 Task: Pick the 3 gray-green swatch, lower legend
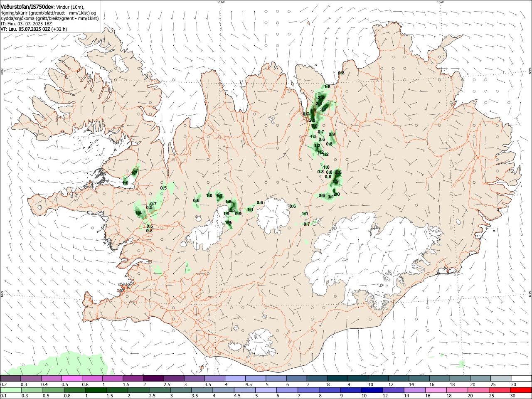[x=181, y=390]
